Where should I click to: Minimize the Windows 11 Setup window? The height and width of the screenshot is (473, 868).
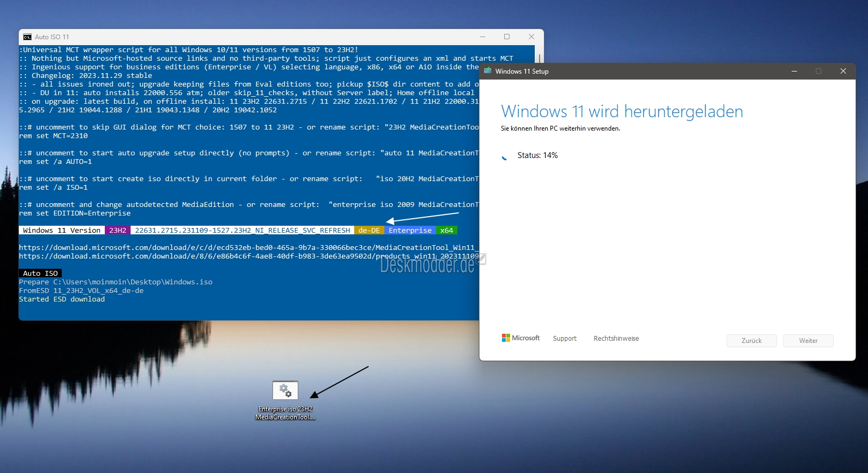(x=794, y=71)
